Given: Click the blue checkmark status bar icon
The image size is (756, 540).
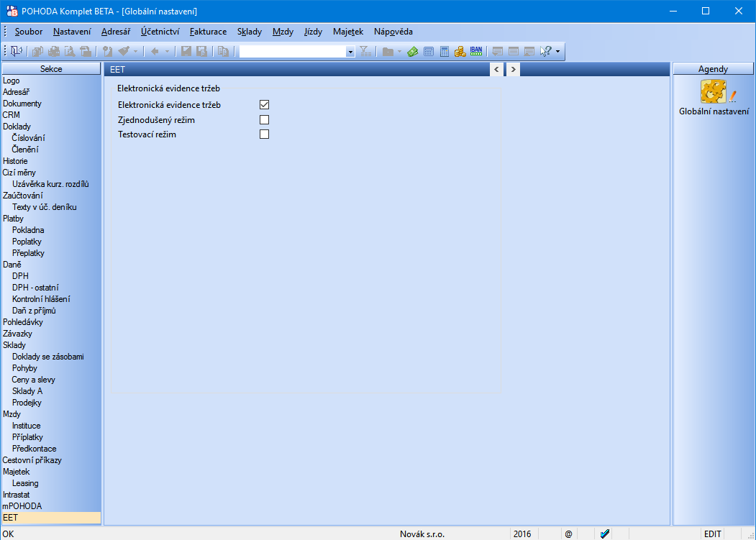Looking at the screenshot, I should [x=605, y=534].
